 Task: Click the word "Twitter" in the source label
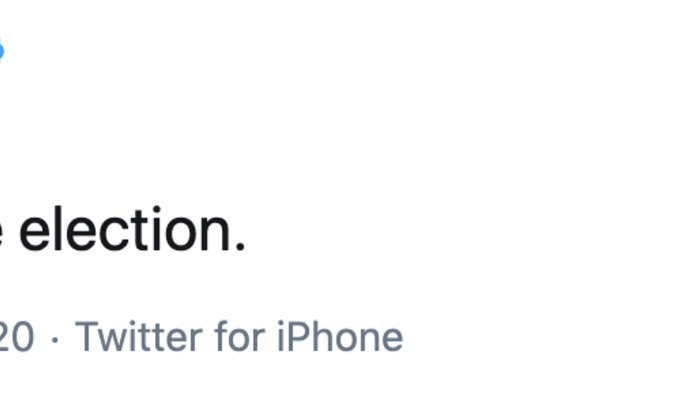coord(139,338)
